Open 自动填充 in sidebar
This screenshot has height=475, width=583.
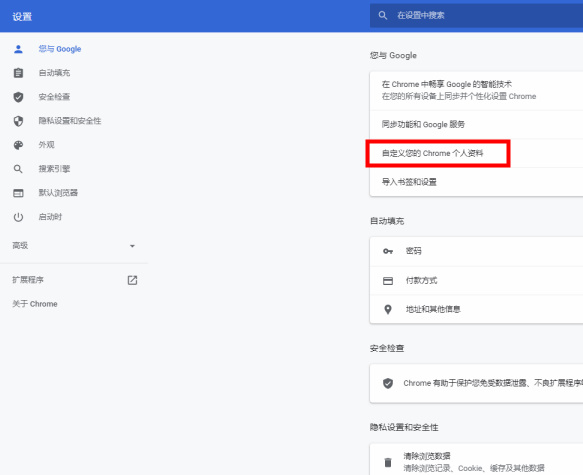[x=54, y=73]
